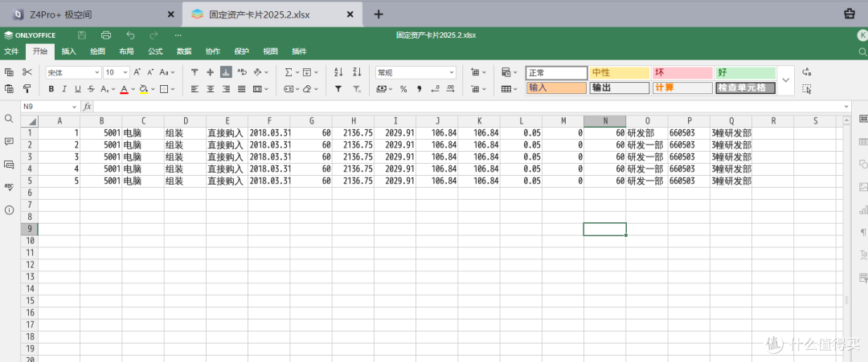Click the yellow fill color bucket
The width and height of the screenshot is (868, 362).
[143, 88]
